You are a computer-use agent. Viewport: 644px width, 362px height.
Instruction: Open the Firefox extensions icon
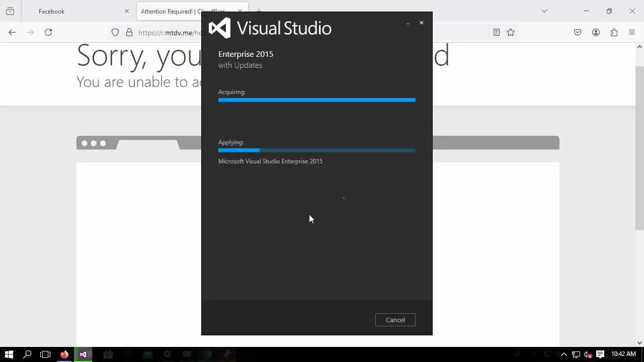pos(614,32)
